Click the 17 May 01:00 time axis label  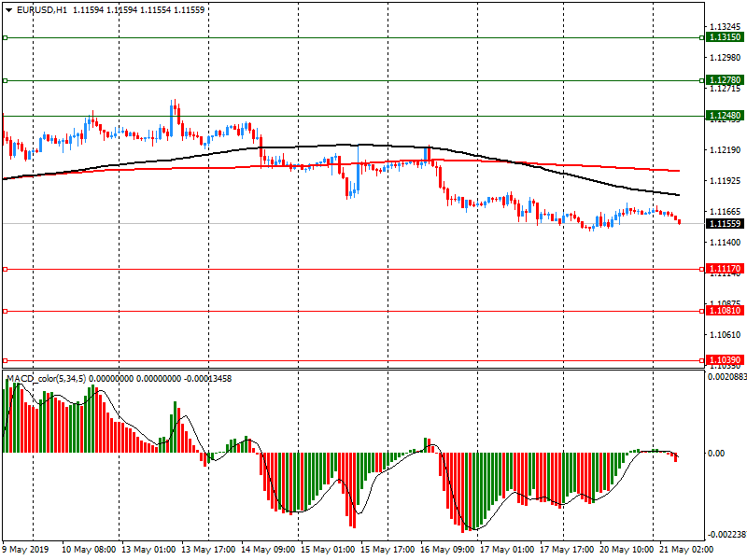(507, 550)
